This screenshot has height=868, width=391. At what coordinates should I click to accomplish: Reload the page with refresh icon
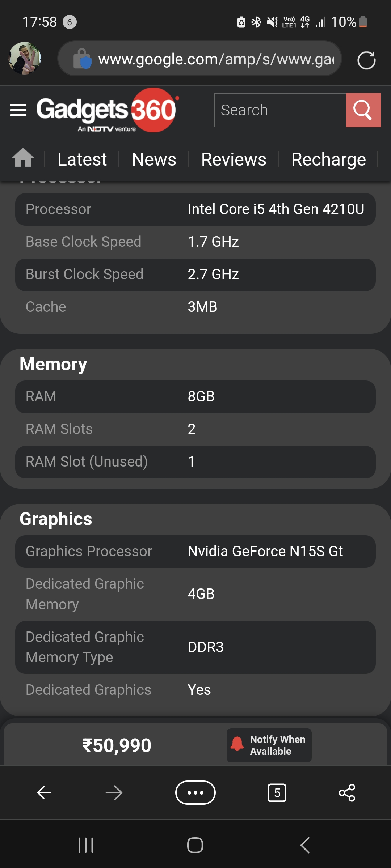click(x=366, y=60)
